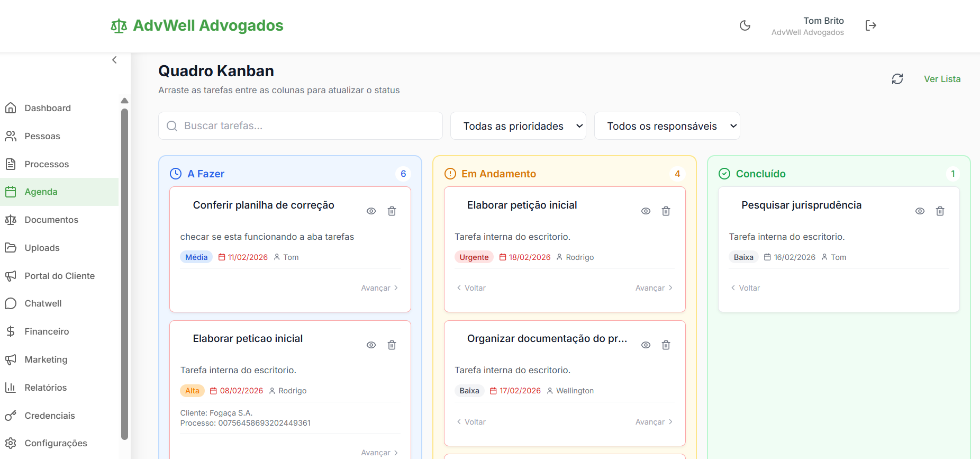View details of Elaborar peticao inicial in A Fazer
Screen dimensions: 980x459
(x=371, y=345)
